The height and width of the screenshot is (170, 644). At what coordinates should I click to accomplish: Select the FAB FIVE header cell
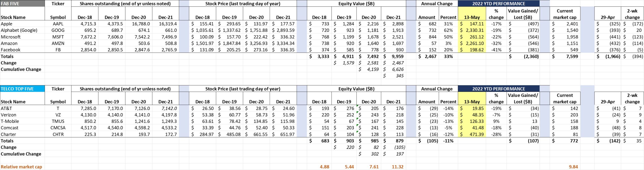(22, 4)
